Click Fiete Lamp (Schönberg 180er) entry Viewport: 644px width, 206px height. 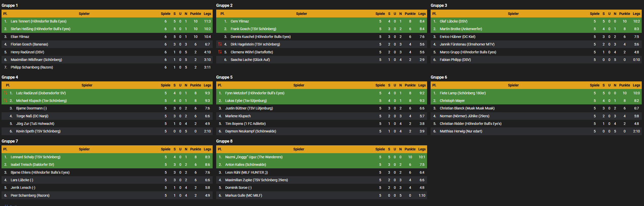point(463,93)
